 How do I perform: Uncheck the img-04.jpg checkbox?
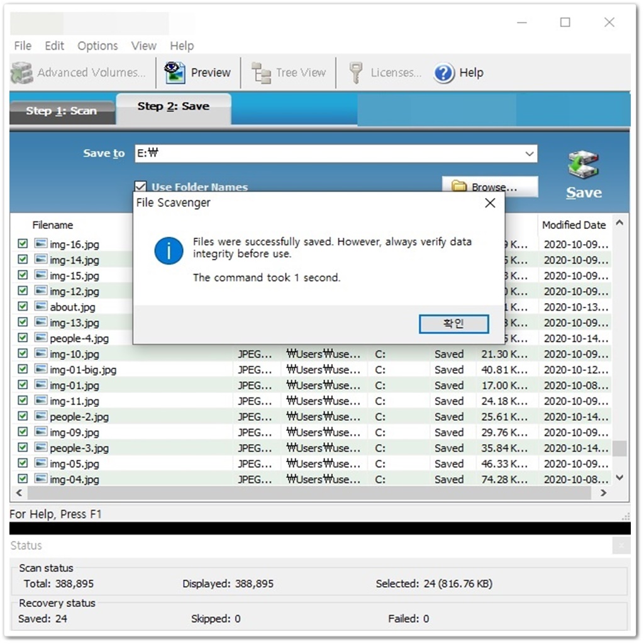click(23, 479)
